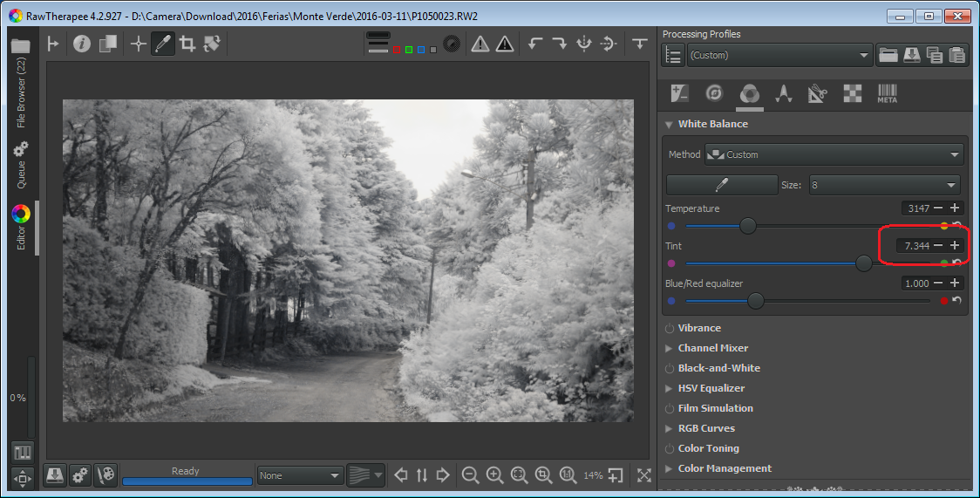Toggle the Vibrance tool power switch
The width and height of the screenshot is (980, 498).
pos(670,329)
